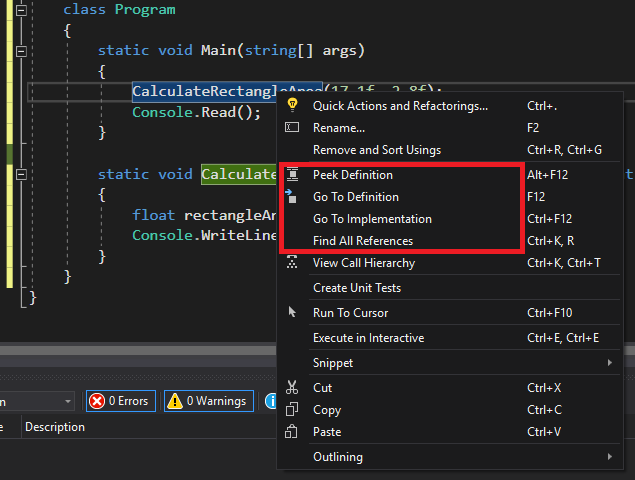The height and width of the screenshot is (480, 635).
Task: Click the Description column header
Action: coord(55,427)
